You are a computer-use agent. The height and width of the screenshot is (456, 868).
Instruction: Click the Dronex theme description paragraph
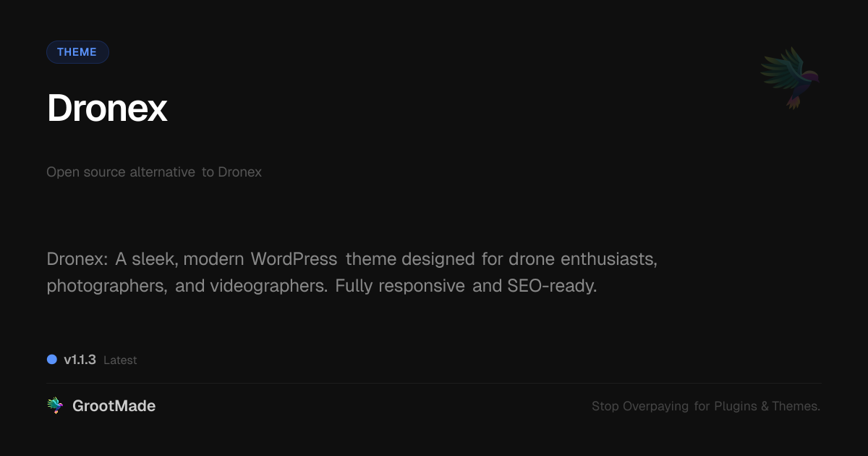(x=352, y=271)
